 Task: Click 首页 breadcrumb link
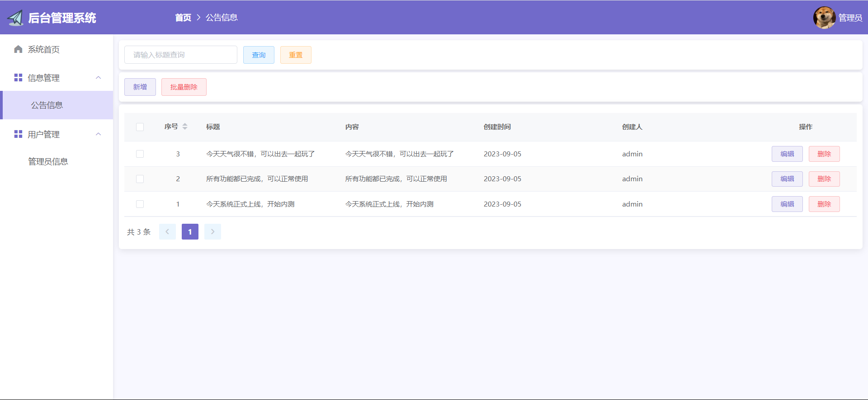[183, 18]
